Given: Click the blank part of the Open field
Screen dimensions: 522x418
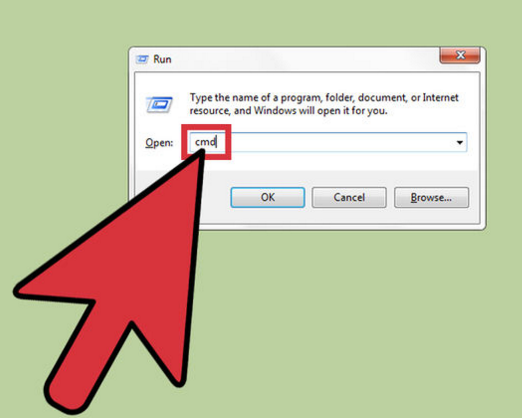Looking at the screenshot, I should (x=333, y=142).
